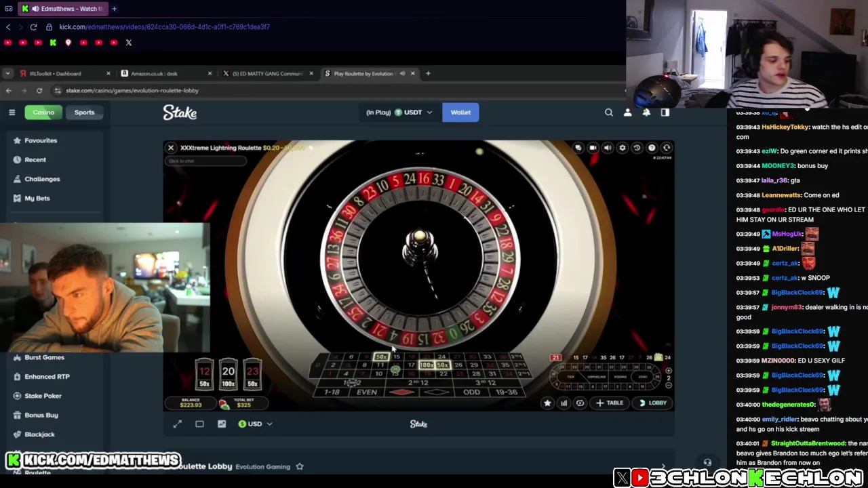Open the Wallet button
Image resolution: width=868 pixels, height=488 pixels.
(460, 113)
